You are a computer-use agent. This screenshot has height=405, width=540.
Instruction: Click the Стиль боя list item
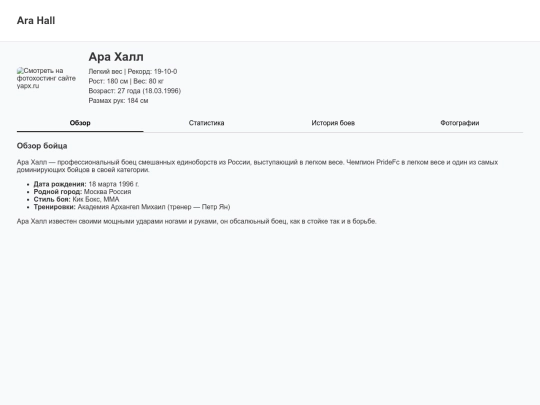[x=76, y=199]
